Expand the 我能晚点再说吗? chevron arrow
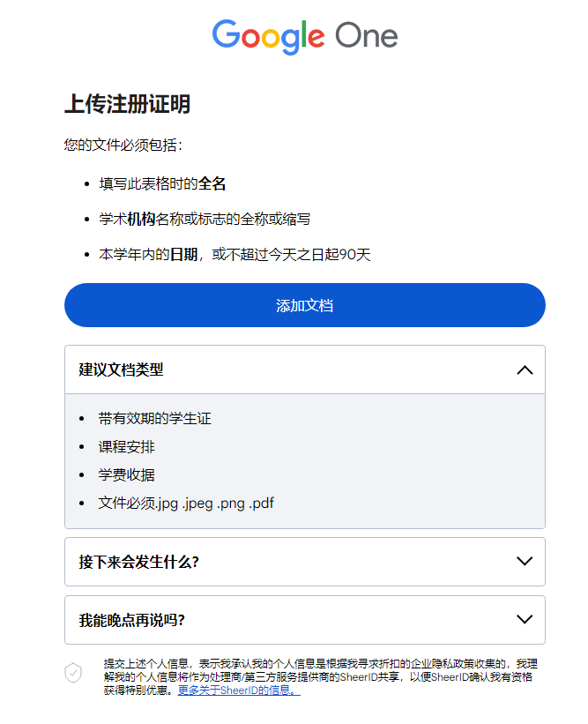This screenshot has width=588, height=724. (x=525, y=619)
